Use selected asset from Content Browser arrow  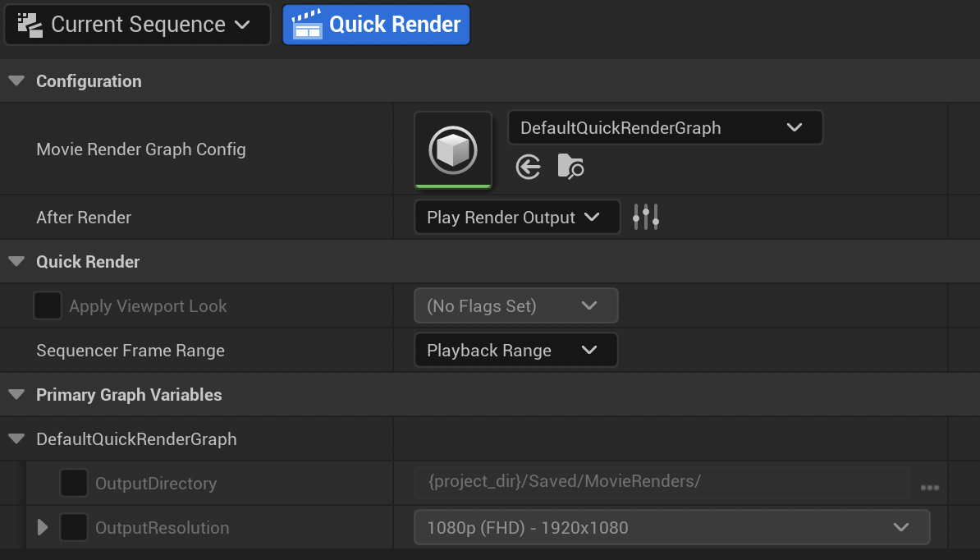coord(528,167)
